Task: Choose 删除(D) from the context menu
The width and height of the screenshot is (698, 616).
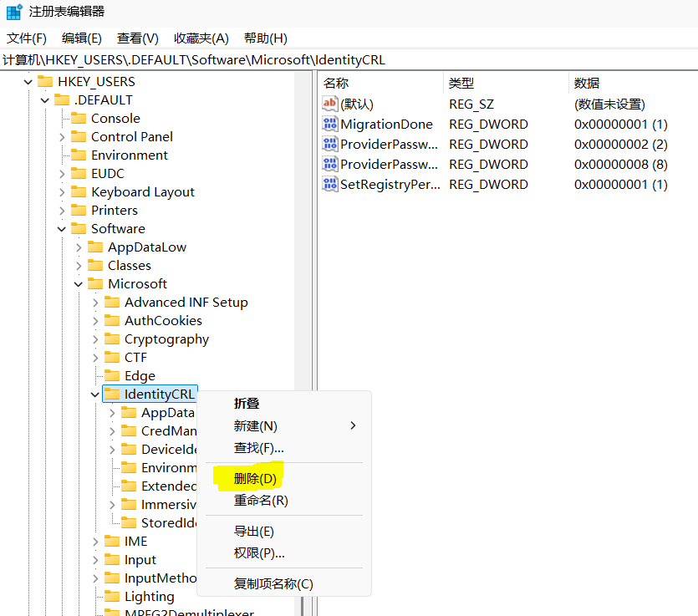Action: 255,479
